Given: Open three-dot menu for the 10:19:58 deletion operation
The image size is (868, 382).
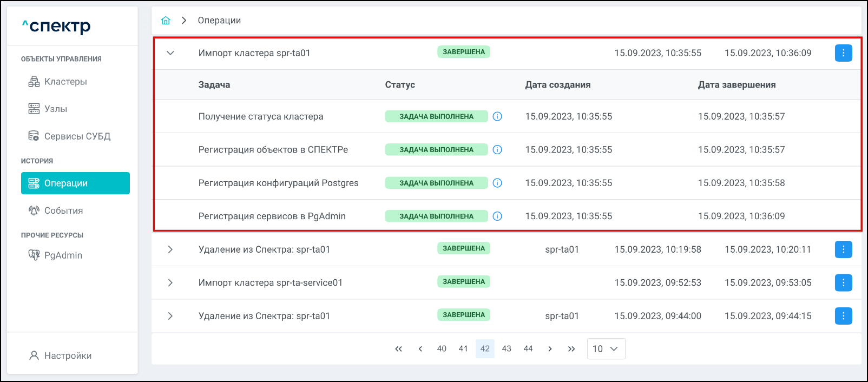Looking at the screenshot, I should point(843,249).
